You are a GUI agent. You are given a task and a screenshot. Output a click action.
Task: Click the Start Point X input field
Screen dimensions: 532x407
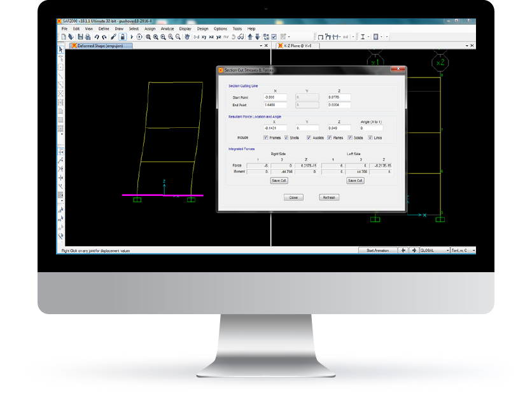[275, 97]
